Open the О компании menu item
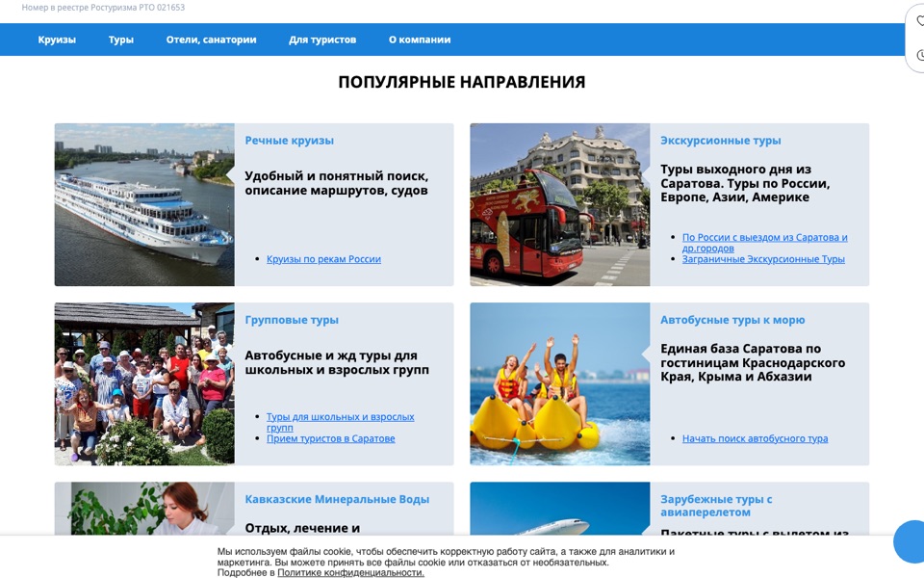Image resolution: width=924 pixels, height=578 pixels. pyautogui.click(x=420, y=39)
